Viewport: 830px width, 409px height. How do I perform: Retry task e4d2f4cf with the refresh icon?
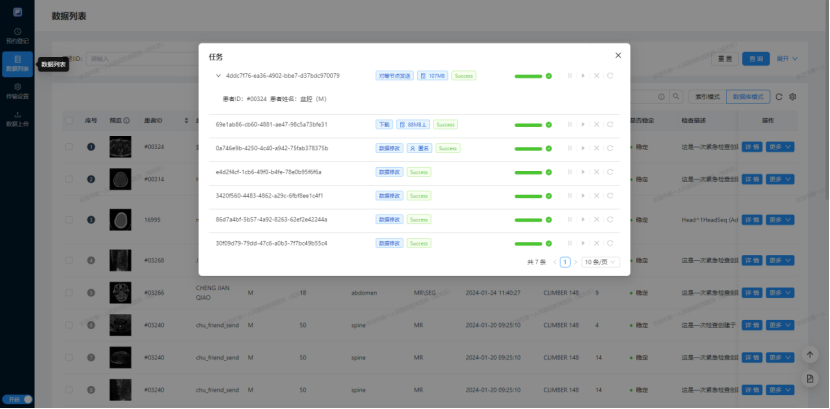tap(610, 172)
